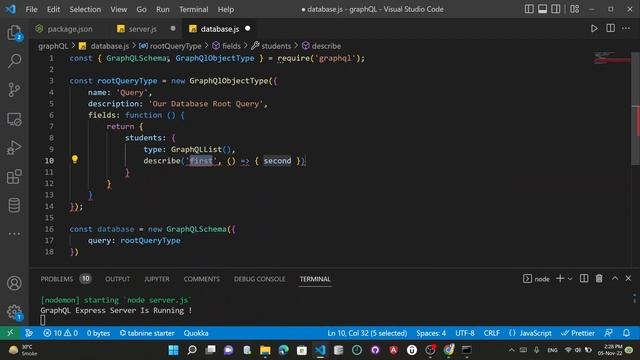This screenshot has height=360, width=640.
Task: Switch to the server.js tab
Action: click(143, 29)
